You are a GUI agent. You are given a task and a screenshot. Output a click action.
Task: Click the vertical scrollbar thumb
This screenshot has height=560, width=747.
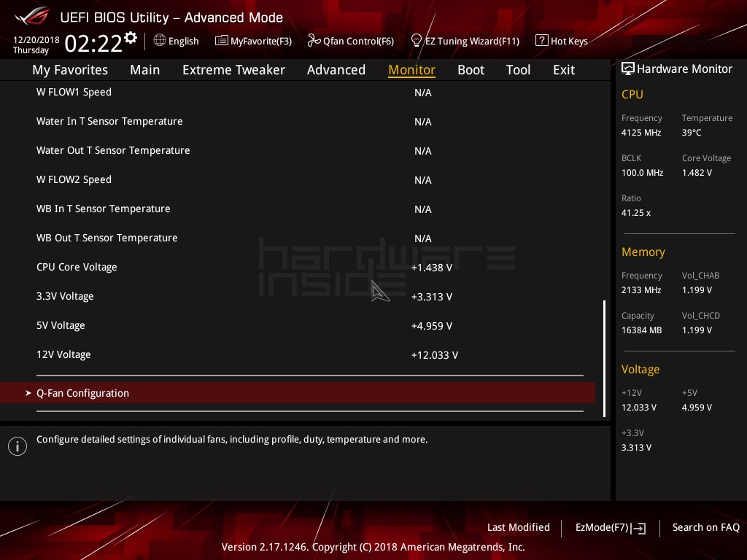click(x=605, y=359)
